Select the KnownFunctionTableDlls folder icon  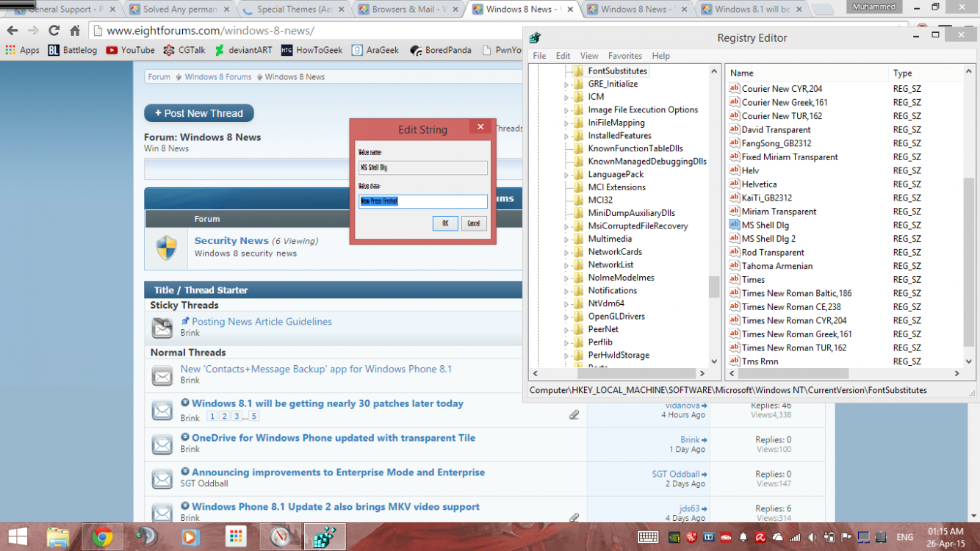pyautogui.click(x=578, y=148)
